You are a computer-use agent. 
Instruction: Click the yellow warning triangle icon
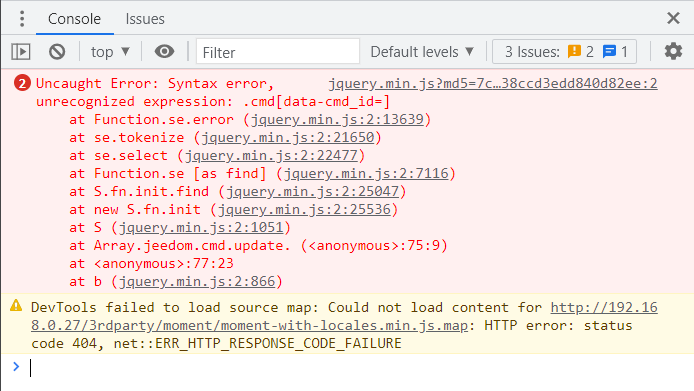tap(16, 306)
